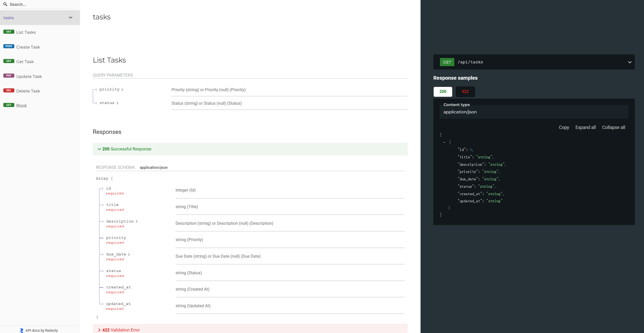Expand the 422 Validation Error response
644x333 pixels.
(x=119, y=330)
